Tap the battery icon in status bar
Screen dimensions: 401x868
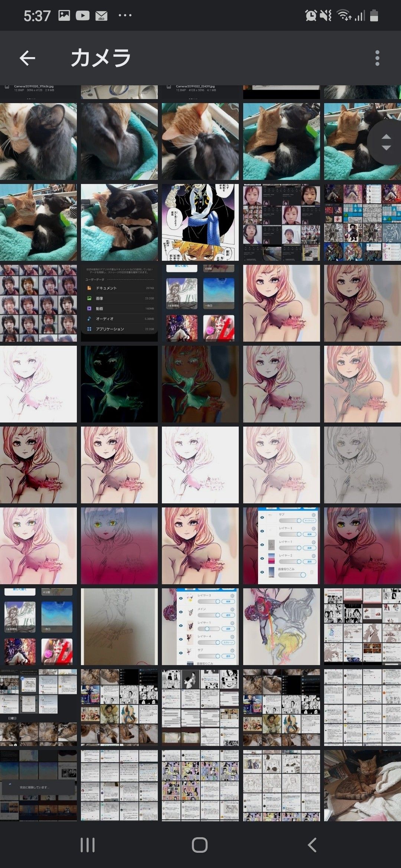click(374, 16)
